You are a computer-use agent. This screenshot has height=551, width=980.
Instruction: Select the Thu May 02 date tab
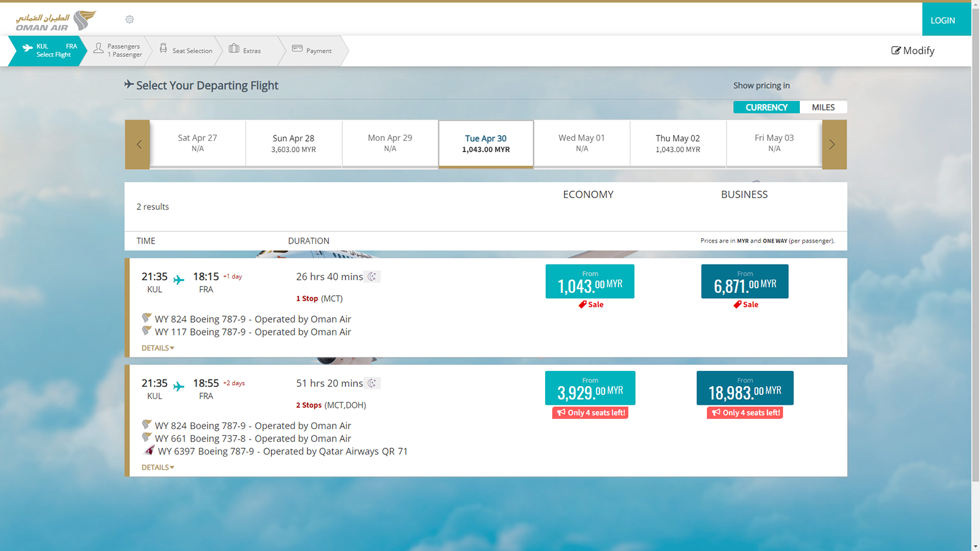pyautogui.click(x=678, y=143)
